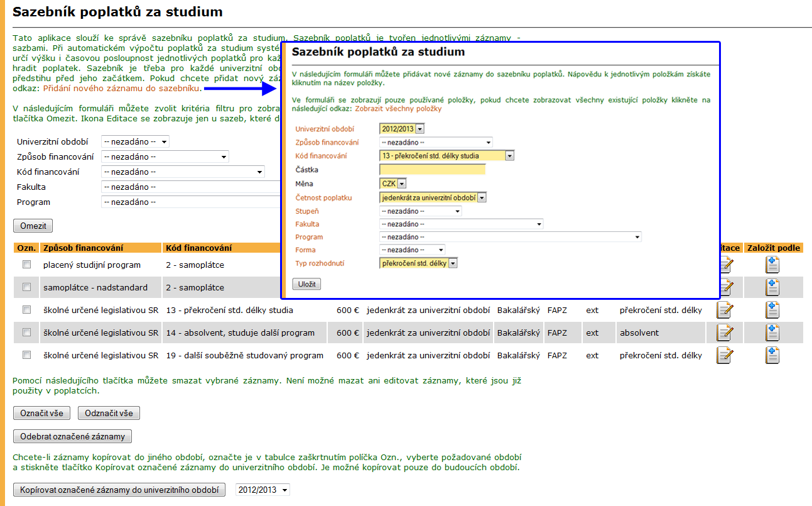This screenshot has width=812, height=506.
Task: Open the filter's Kód financování dropdown above Omezit
Action: [x=183, y=172]
